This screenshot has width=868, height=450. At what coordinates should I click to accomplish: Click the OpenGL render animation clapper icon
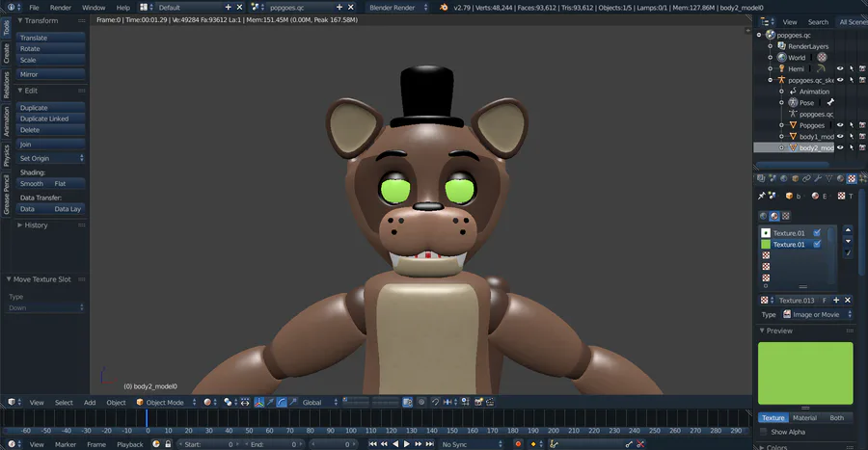pyautogui.click(x=489, y=403)
